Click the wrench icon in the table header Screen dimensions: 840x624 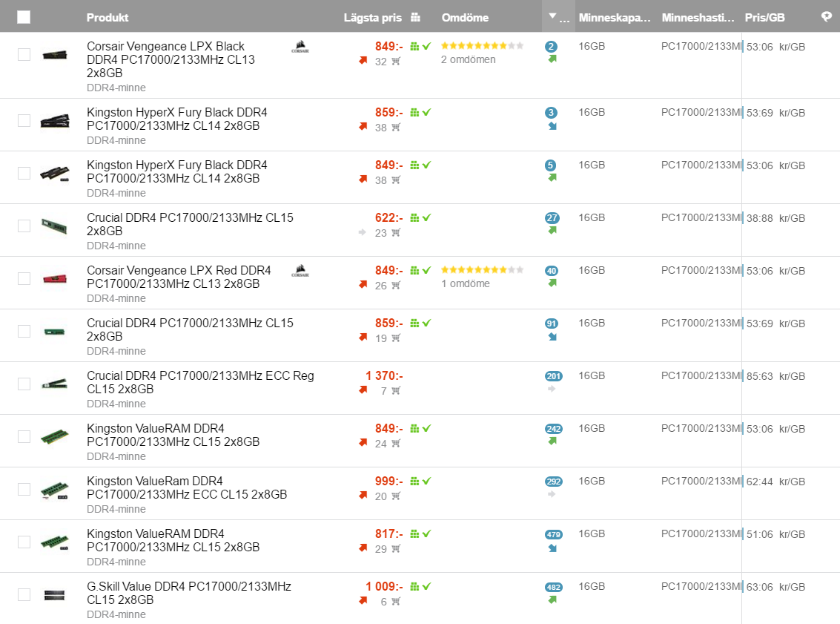click(x=827, y=16)
